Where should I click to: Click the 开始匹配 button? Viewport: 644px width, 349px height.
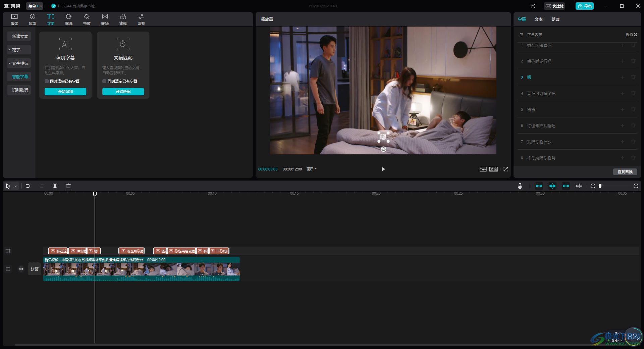(x=123, y=92)
